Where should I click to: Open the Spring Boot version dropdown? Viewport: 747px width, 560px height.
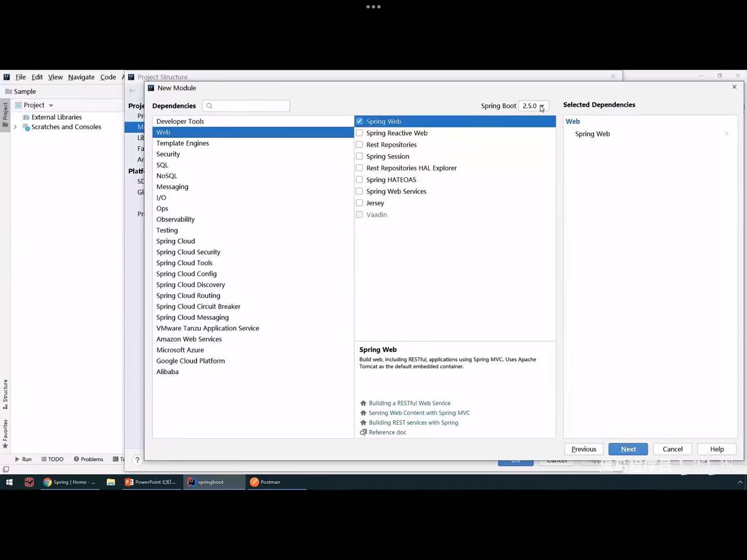click(533, 106)
